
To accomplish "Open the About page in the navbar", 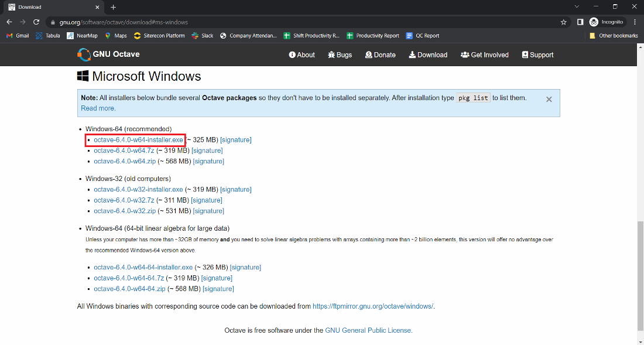I will (x=302, y=55).
